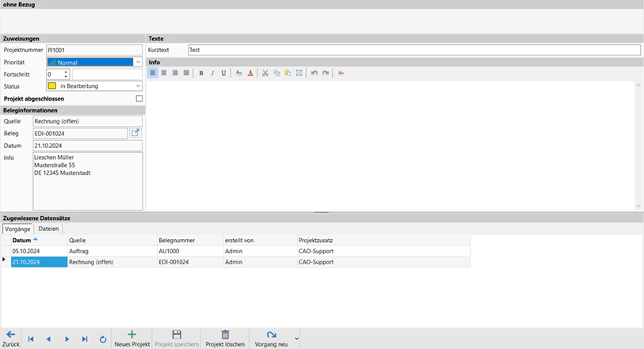
Task: Open the font settings icon
Action: [x=238, y=73]
